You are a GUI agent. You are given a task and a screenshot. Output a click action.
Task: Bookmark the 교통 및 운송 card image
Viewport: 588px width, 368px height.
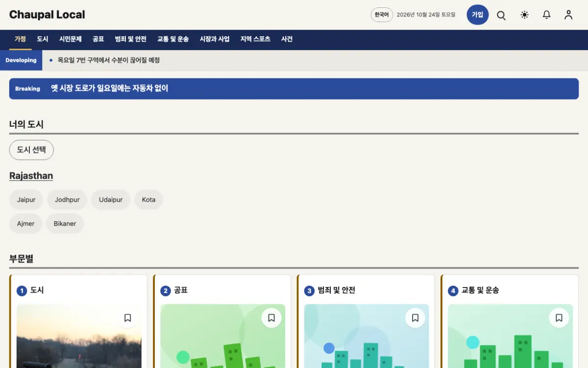(x=559, y=318)
